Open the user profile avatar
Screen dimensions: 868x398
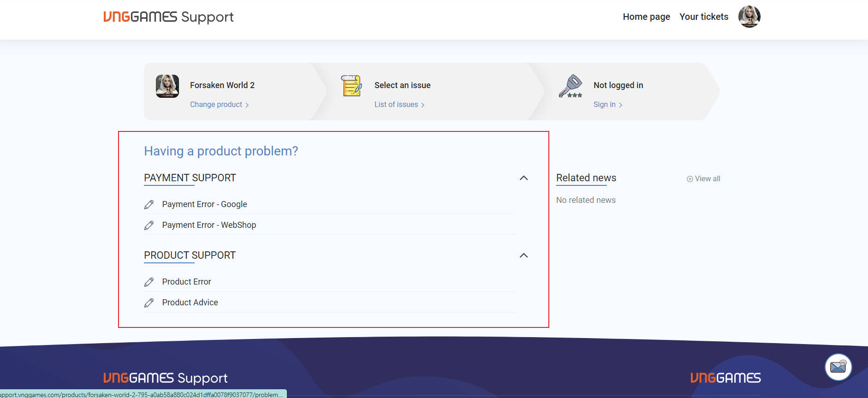(x=749, y=17)
